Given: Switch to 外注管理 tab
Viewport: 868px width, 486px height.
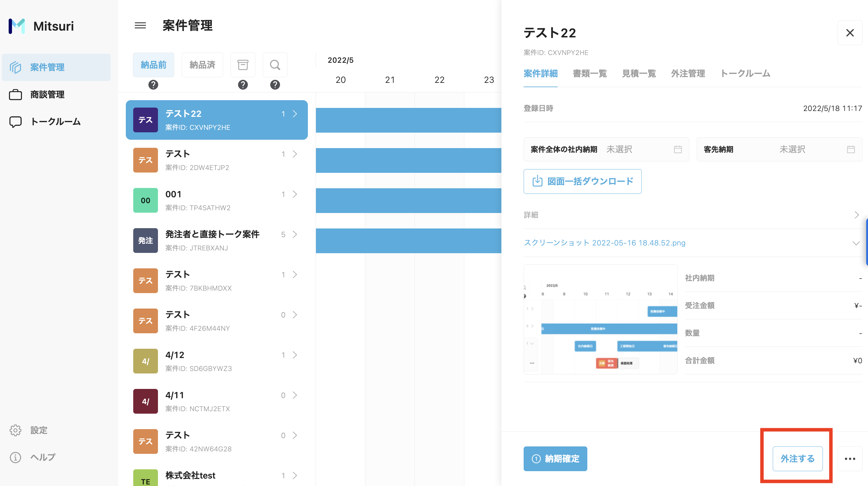Looking at the screenshot, I should [688, 74].
